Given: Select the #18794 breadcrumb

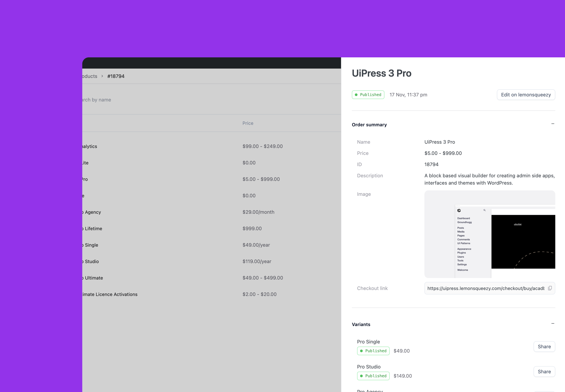Looking at the screenshot, I should 116,76.
